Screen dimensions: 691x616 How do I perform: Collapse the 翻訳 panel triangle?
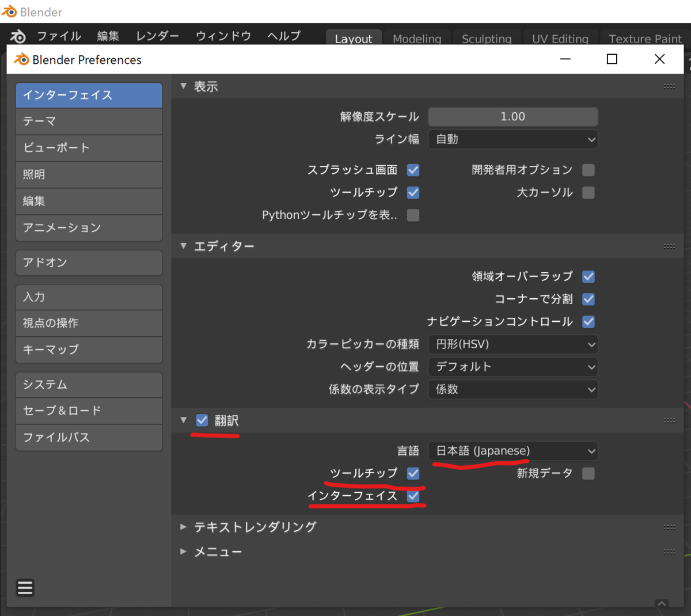(x=184, y=420)
